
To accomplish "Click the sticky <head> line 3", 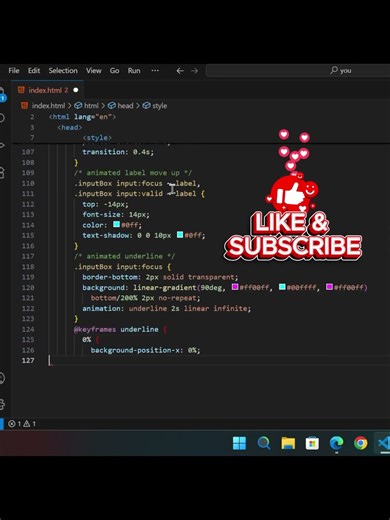I will pos(70,127).
